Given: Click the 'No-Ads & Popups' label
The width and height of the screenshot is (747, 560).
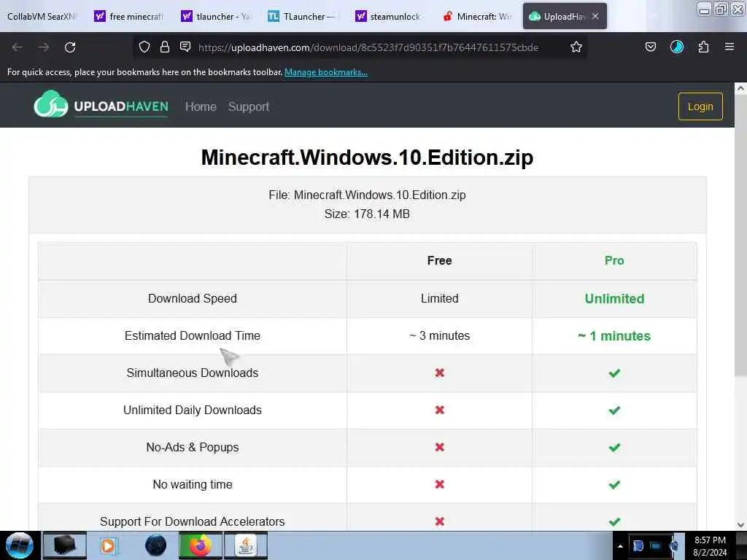Looking at the screenshot, I should pyautogui.click(x=193, y=447).
